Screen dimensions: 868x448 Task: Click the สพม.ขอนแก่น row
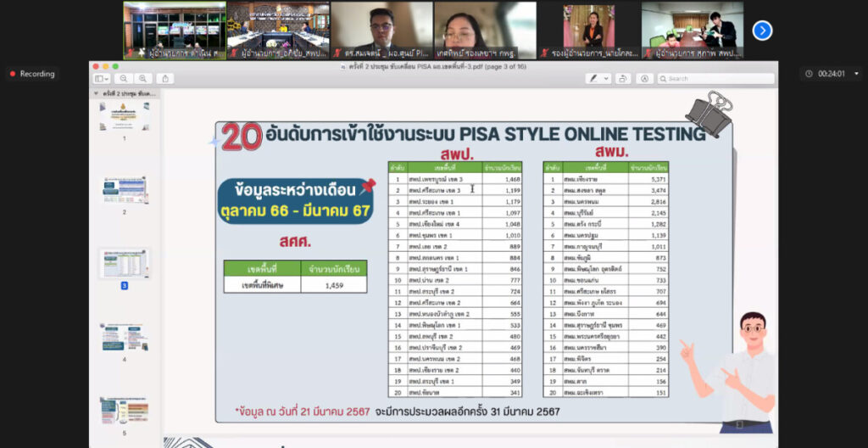(606, 281)
